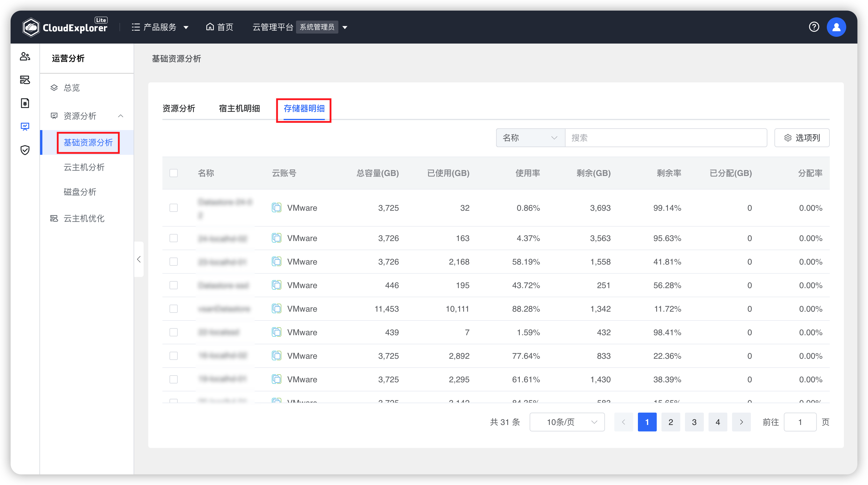Open the user avatar menu
The height and width of the screenshot is (485, 868).
coord(836,27)
